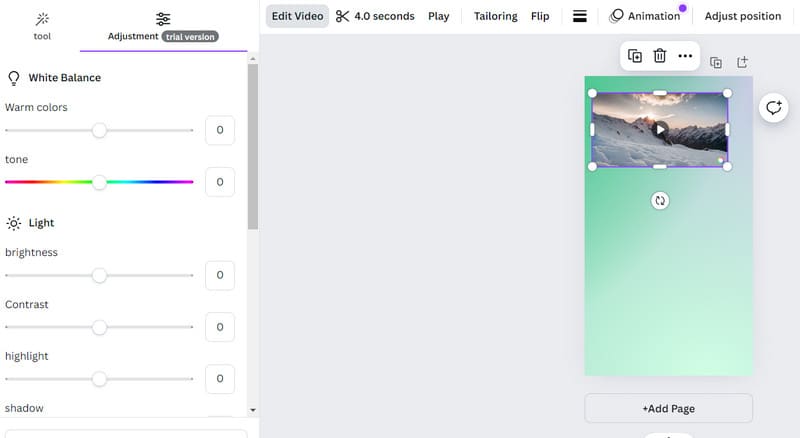This screenshot has width=800, height=438.
Task: Click the play button on video thumbnail
Action: (660, 129)
